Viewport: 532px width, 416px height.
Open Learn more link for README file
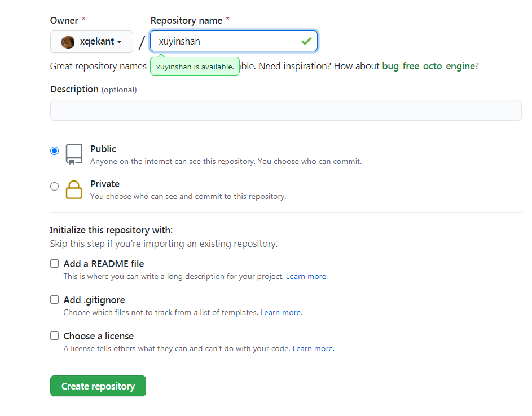[306, 277]
